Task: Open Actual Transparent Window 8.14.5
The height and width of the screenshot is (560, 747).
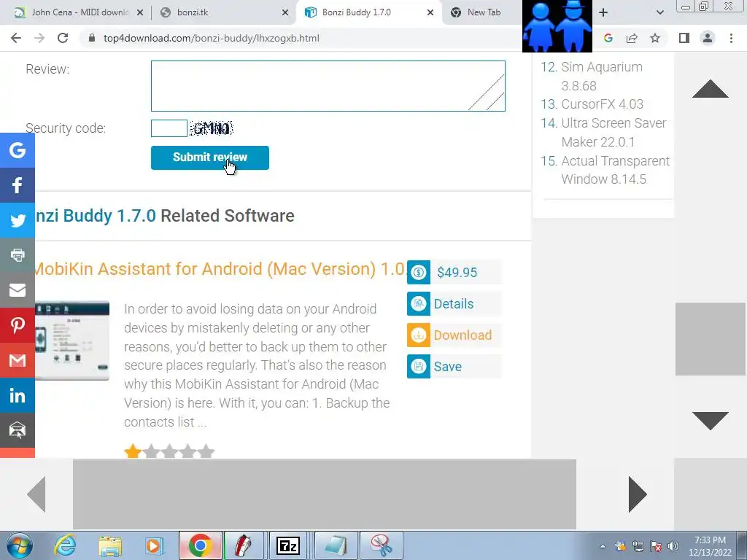Action: coord(615,170)
